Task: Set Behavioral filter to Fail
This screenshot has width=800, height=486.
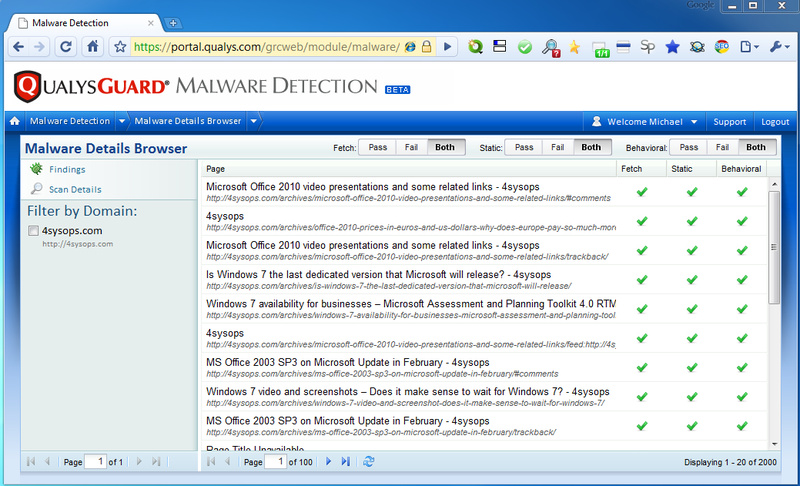Action: click(722, 147)
